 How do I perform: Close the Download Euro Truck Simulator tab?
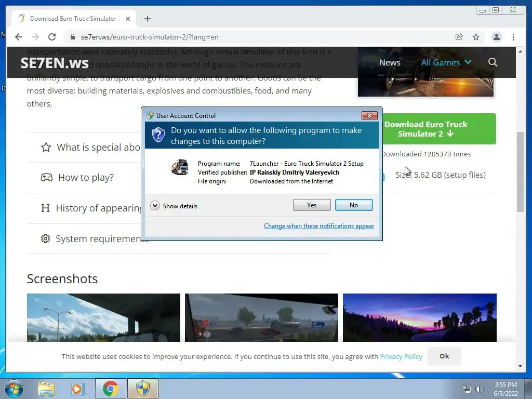[128, 19]
